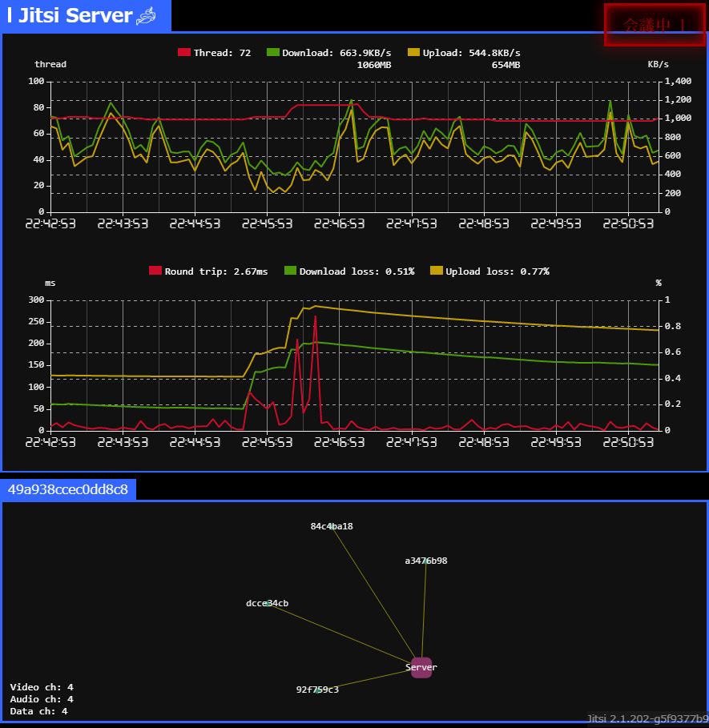Viewport: 709px width, 728px height.
Task: Select participant node dcce34cb
Action: click(x=267, y=604)
